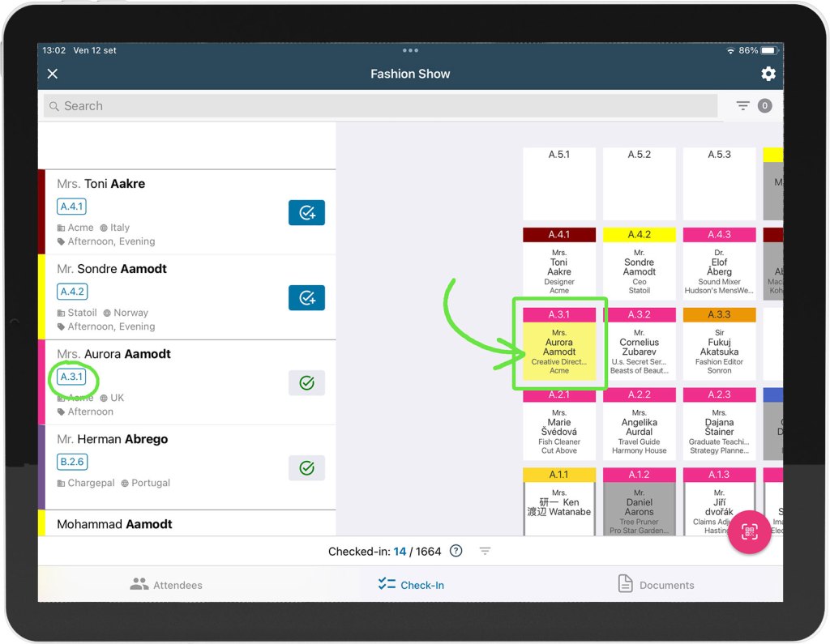
Task: Tap the Wi-Fi status icon
Action: (730, 50)
